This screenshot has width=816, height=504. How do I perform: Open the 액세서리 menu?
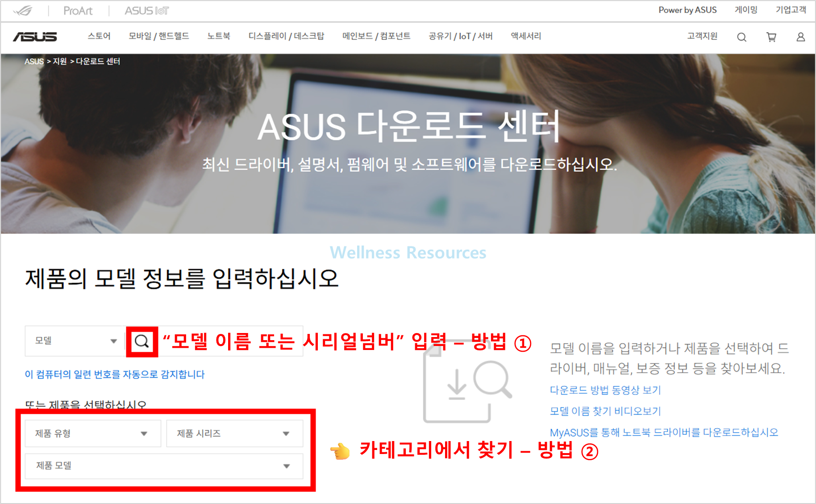(526, 36)
